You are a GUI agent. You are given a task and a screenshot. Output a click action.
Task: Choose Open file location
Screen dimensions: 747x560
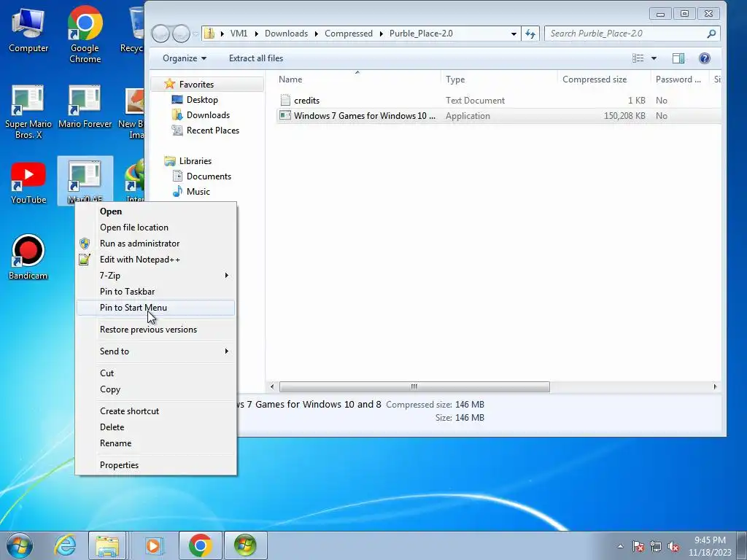point(156,227)
